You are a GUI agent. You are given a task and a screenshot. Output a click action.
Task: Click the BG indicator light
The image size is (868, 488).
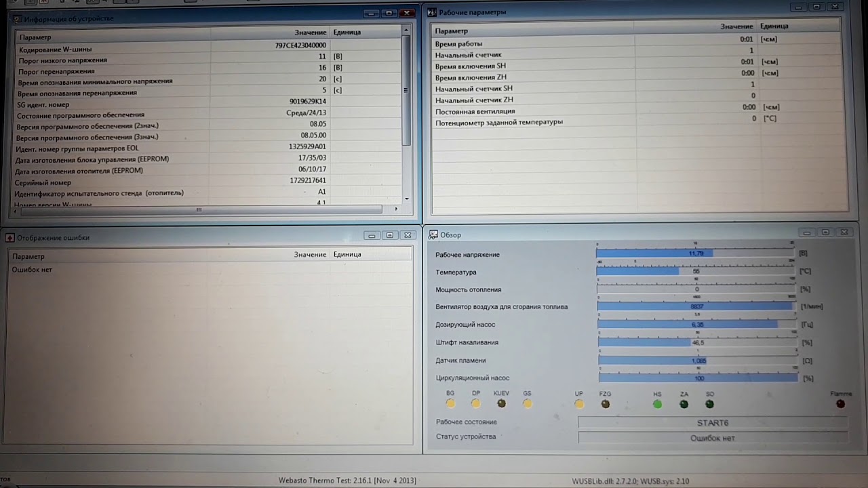point(450,403)
